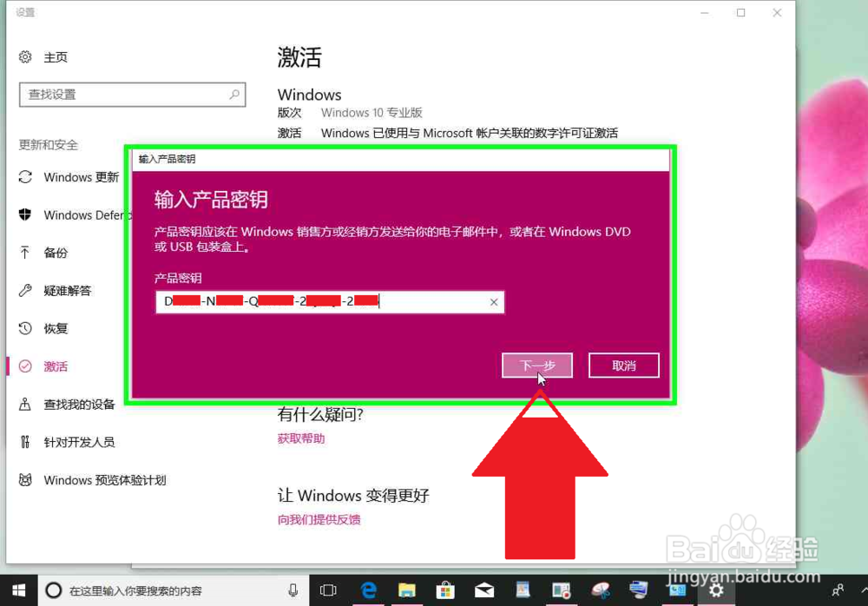Open the 获取帮助 help link
868x606 pixels.
coord(301,438)
